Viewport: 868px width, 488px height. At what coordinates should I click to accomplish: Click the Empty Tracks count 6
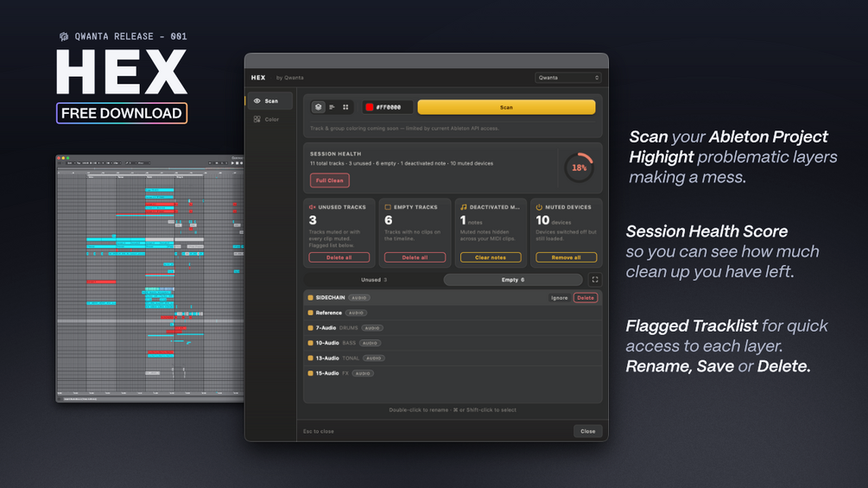(388, 220)
